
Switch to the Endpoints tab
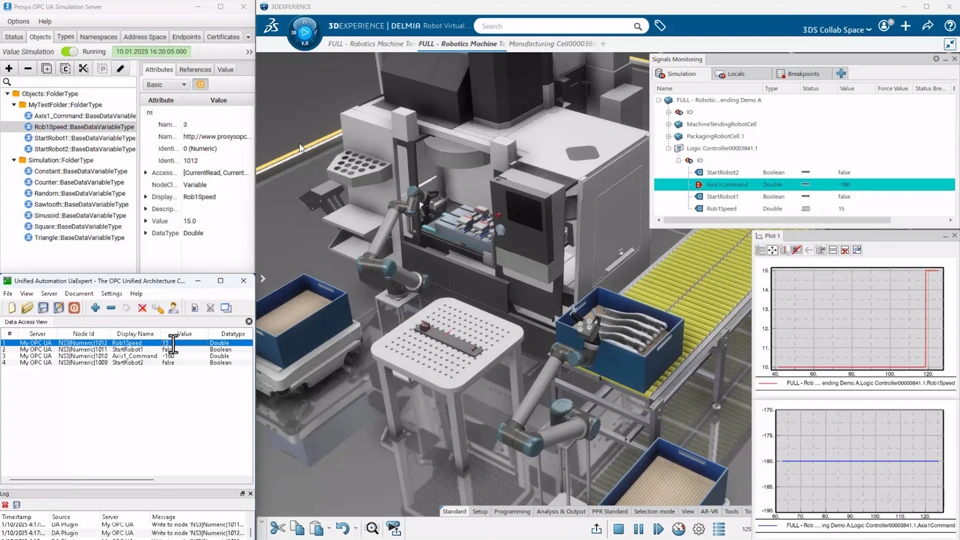coord(186,37)
